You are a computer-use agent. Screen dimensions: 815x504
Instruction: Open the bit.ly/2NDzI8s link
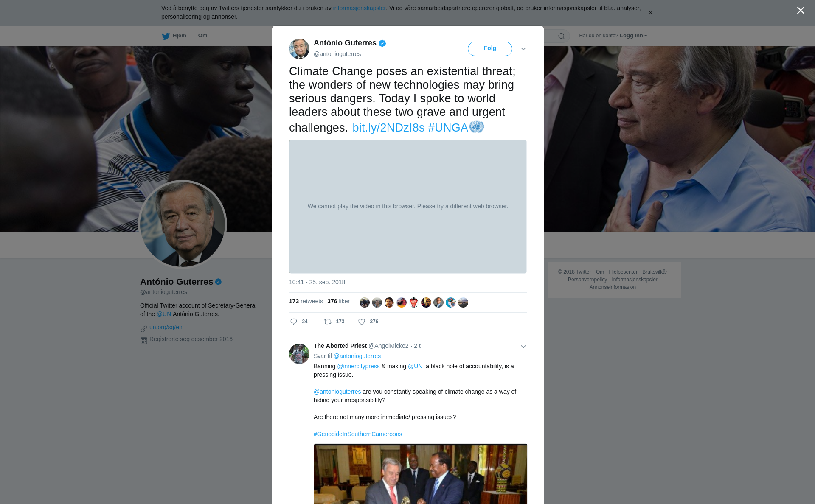[x=388, y=128]
